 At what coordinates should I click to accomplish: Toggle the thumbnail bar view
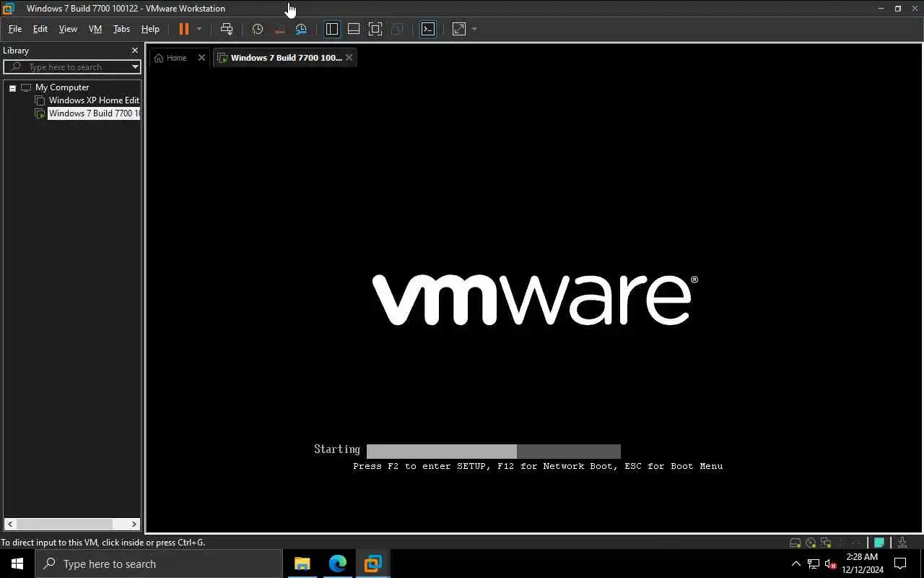point(354,29)
